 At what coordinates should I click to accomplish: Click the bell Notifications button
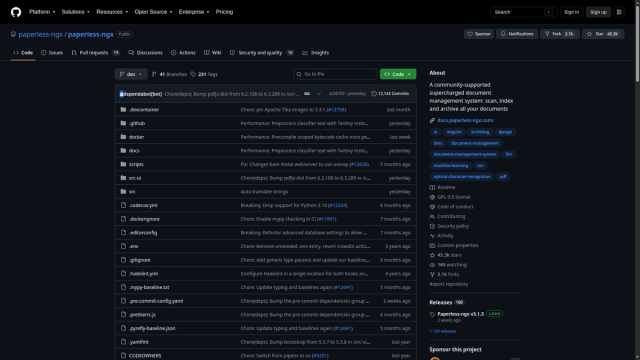[517, 34]
